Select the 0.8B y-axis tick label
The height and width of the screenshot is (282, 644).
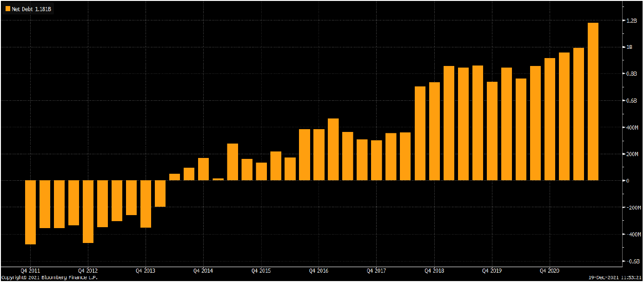tap(631, 74)
